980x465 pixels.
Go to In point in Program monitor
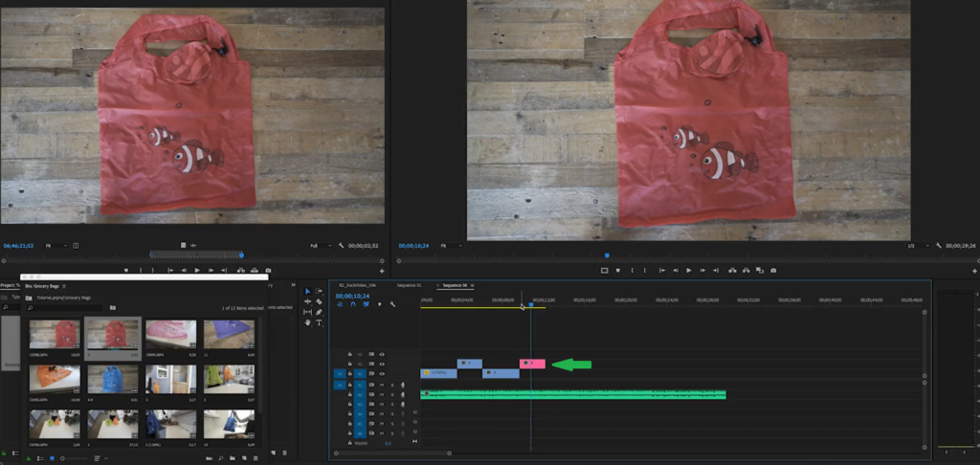[x=662, y=271]
